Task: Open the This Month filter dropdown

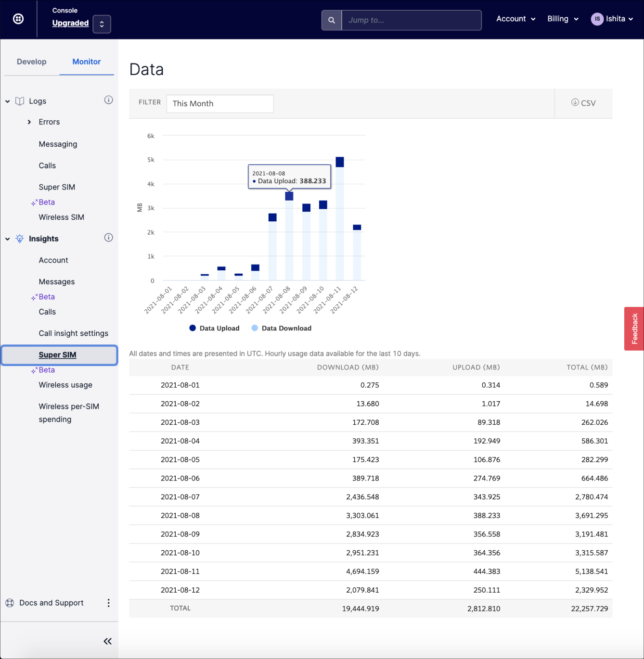Action: [x=220, y=103]
